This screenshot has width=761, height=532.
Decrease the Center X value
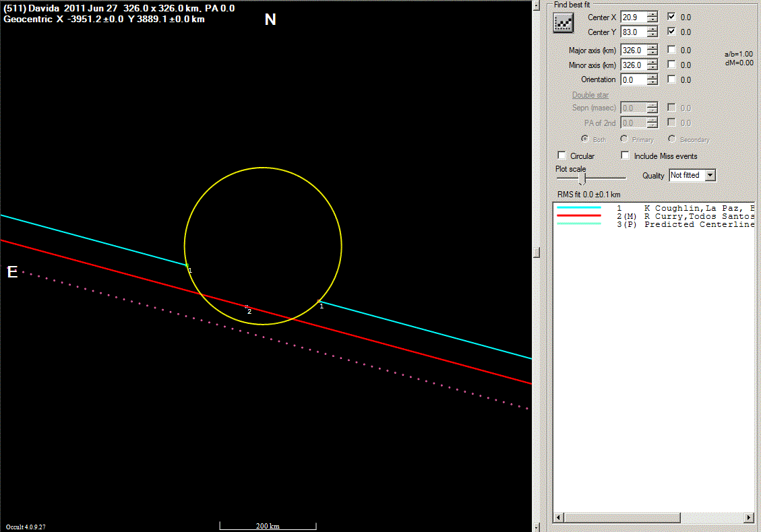click(652, 20)
